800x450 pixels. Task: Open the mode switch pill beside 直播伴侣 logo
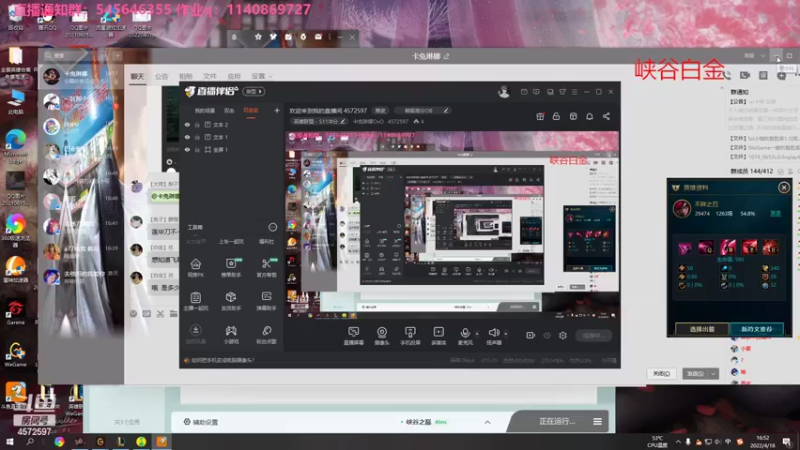(x=254, y=91)
